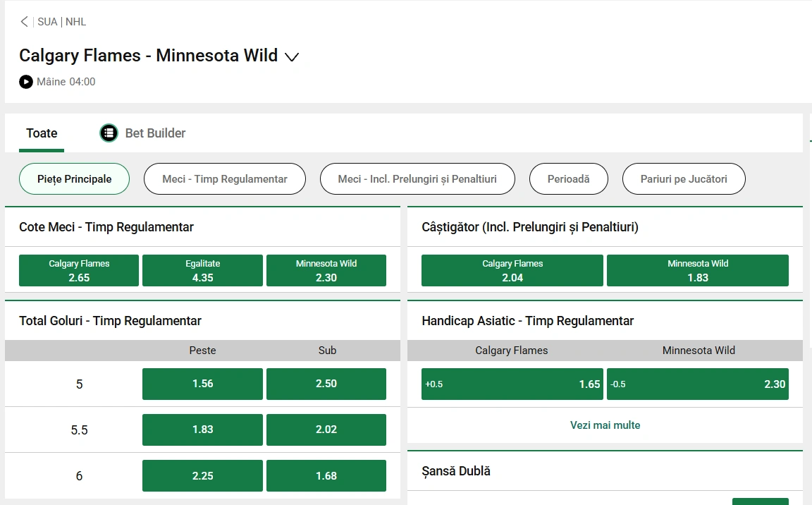Collapse the Șansă Dublă market header
Screen dimensions: 812x505
tap(456, 471)
